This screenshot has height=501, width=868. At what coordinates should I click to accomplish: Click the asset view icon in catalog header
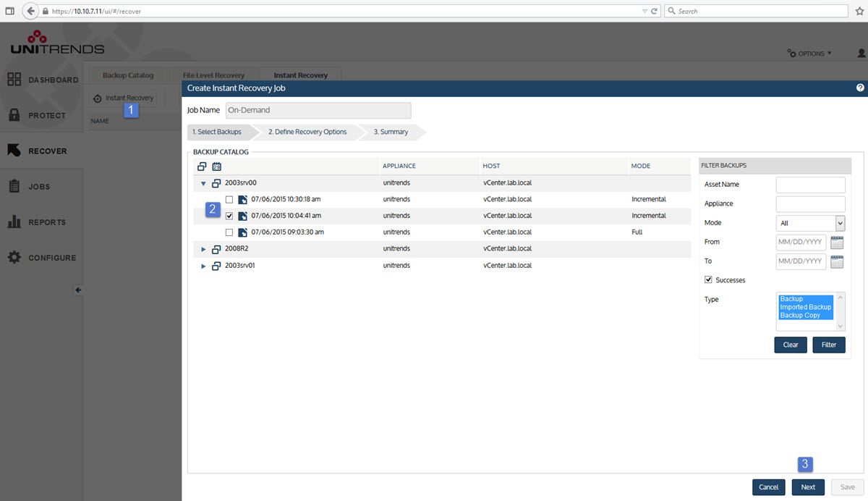click(x=202, y=166)
